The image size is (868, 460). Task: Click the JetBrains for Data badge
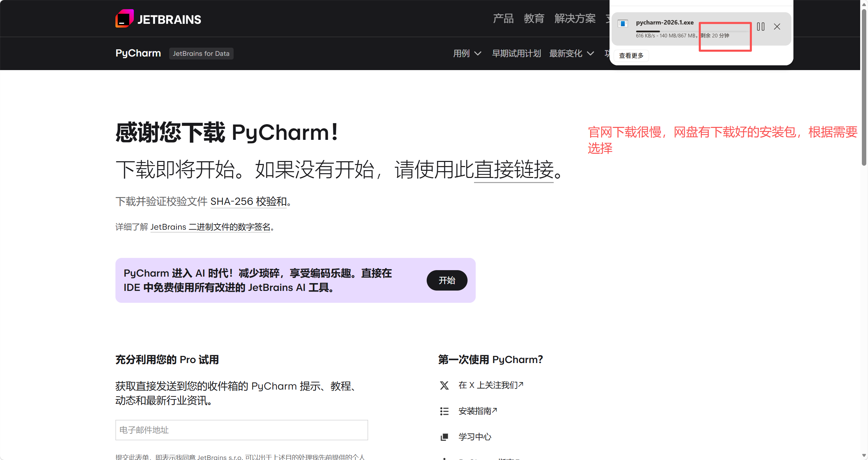pos(201,53)
